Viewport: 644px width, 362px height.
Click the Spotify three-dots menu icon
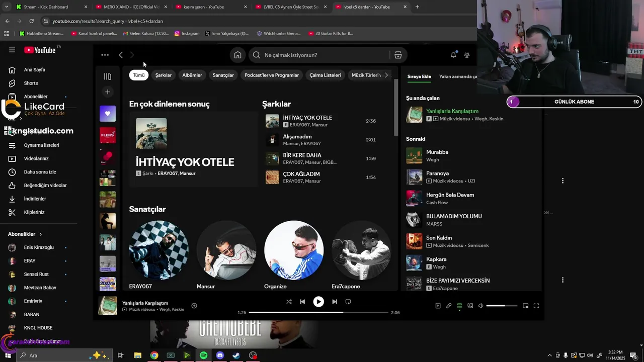click(105, 55)
